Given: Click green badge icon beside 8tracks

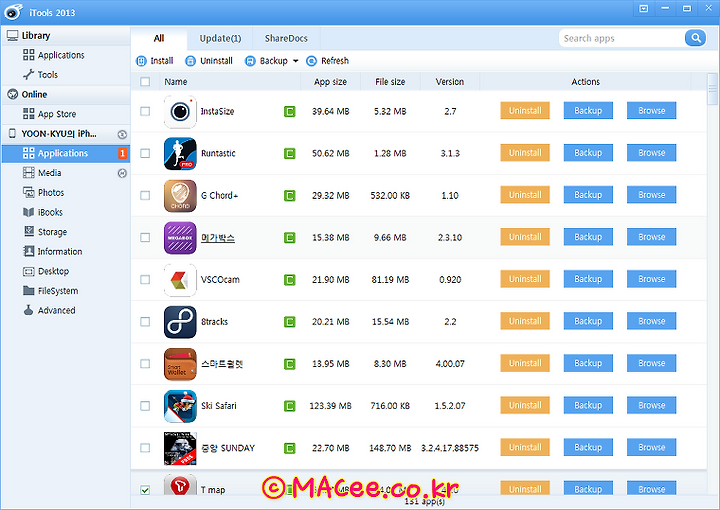Looking at the screenshot, I should pyautogui.click(x=289, y=322).
